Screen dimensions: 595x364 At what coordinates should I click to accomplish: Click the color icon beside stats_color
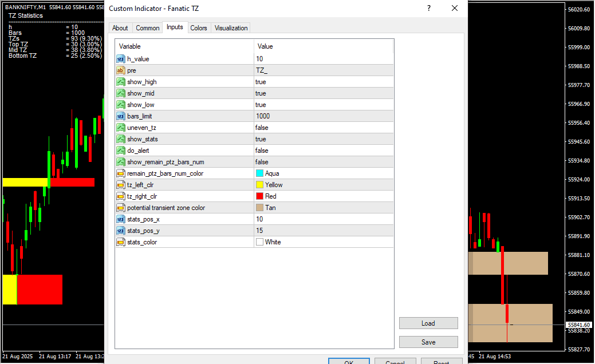(x=121, y=242)
